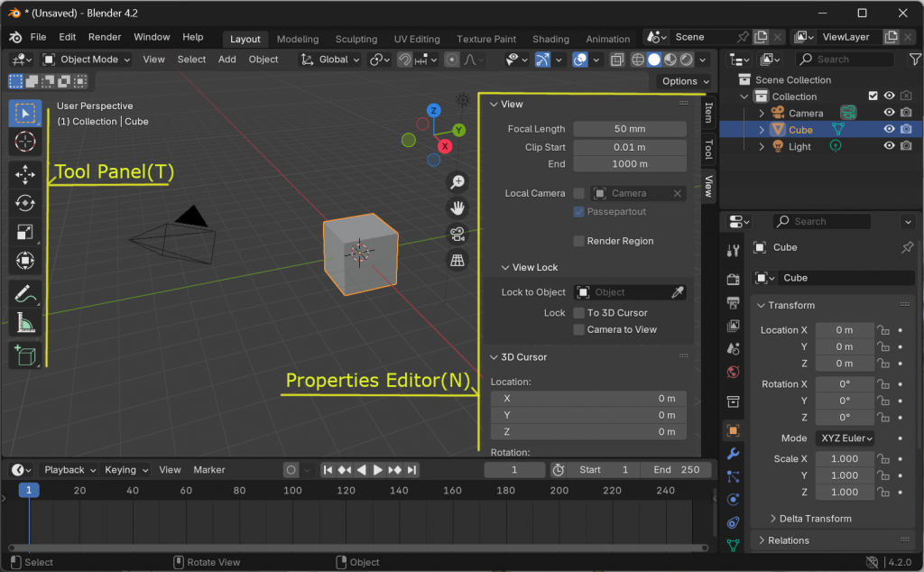This screenshot has width=924, height=572.
Task: Open the World properties tab
Action: point(733,372)
